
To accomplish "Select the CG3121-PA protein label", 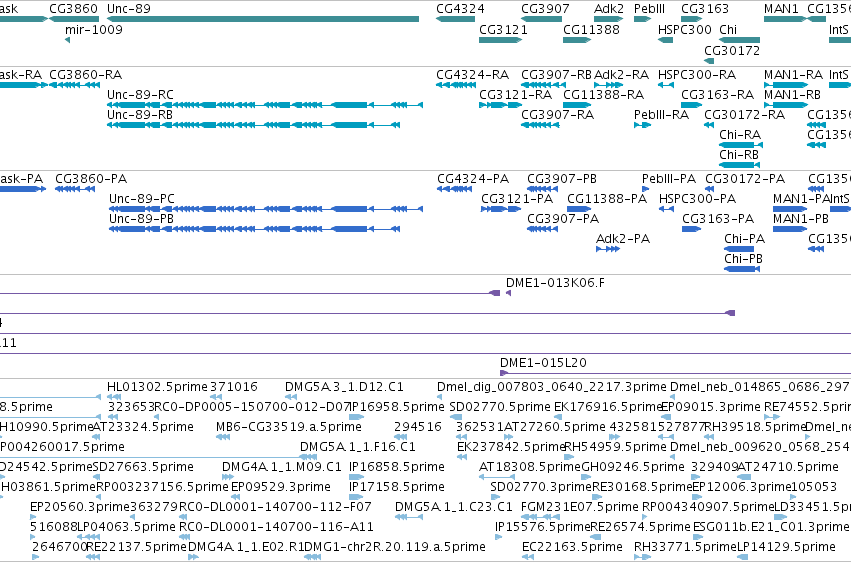I will (517, 199).
